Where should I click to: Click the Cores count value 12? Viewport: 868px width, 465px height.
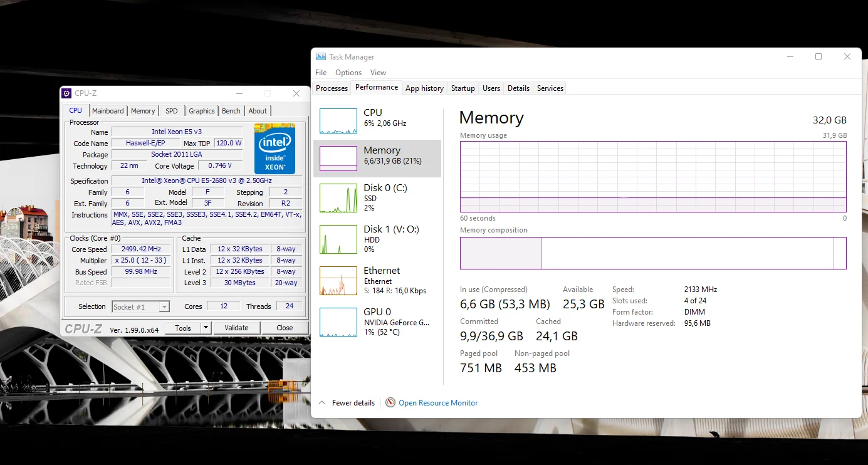tap(223, 306)
